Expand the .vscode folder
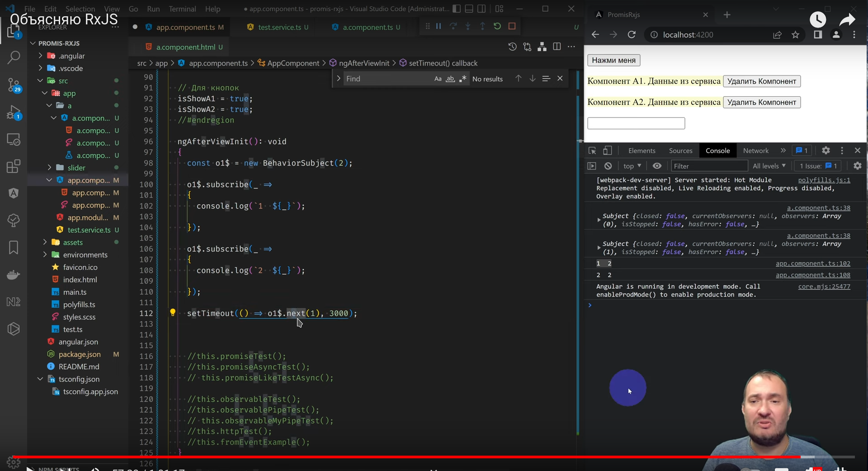The height and width of the screenshot is (471, 868). coord(40,68)
